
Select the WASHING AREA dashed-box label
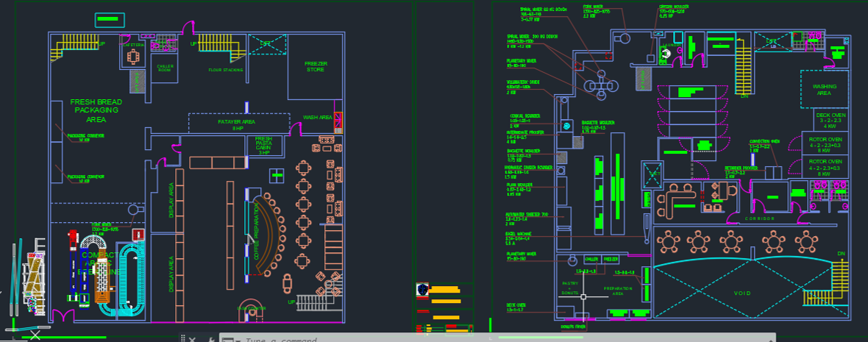click(x=824, y=90)
